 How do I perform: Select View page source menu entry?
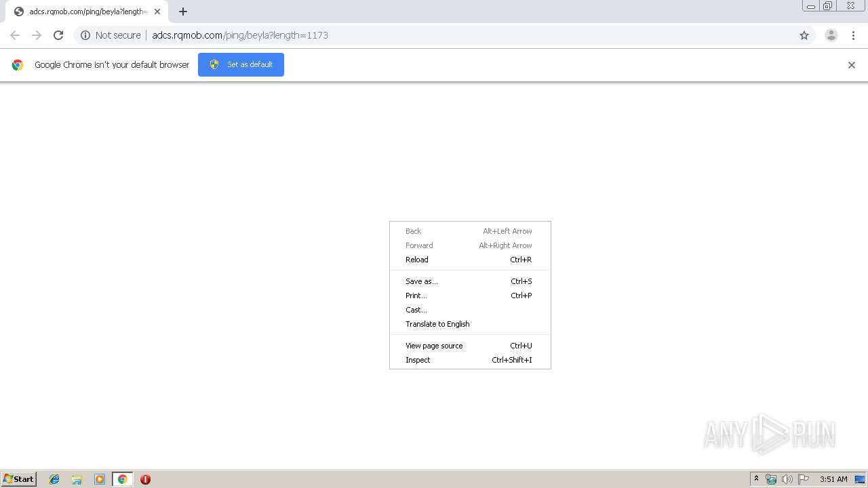click(x=470, y=346)
